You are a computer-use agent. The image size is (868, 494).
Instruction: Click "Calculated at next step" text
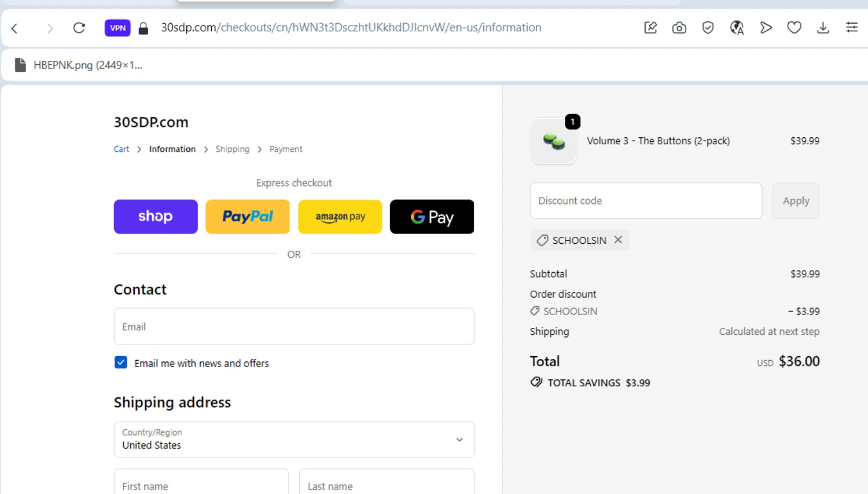coord(769,332)
